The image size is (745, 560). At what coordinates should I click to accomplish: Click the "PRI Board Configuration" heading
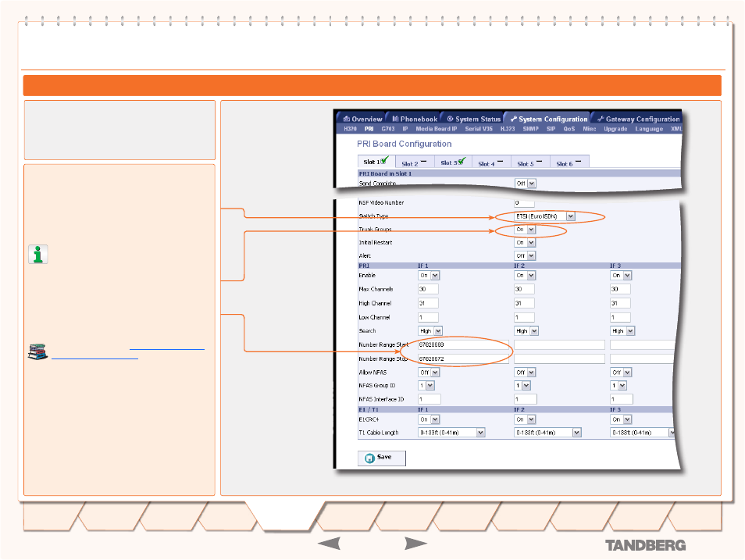point(405,144)
